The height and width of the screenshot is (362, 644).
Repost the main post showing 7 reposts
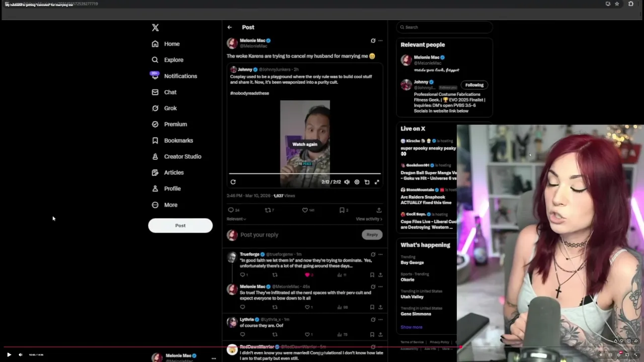(269, 210)
